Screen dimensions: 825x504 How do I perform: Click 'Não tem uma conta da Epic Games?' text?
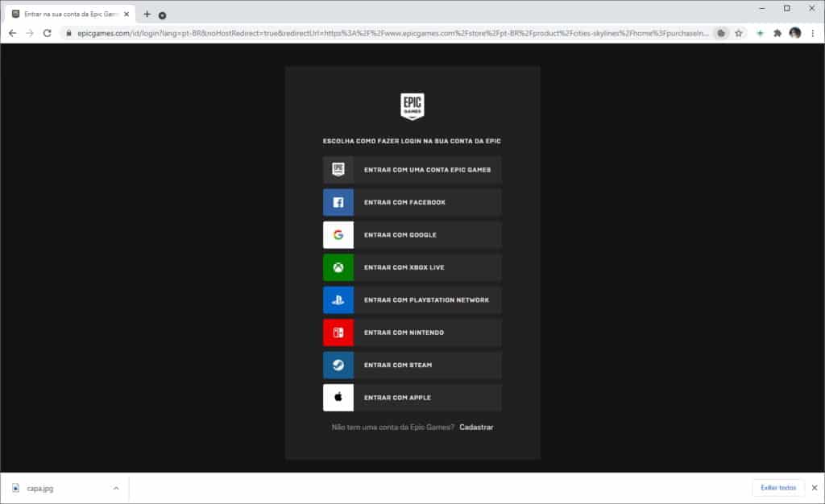[x=392, y=428]
